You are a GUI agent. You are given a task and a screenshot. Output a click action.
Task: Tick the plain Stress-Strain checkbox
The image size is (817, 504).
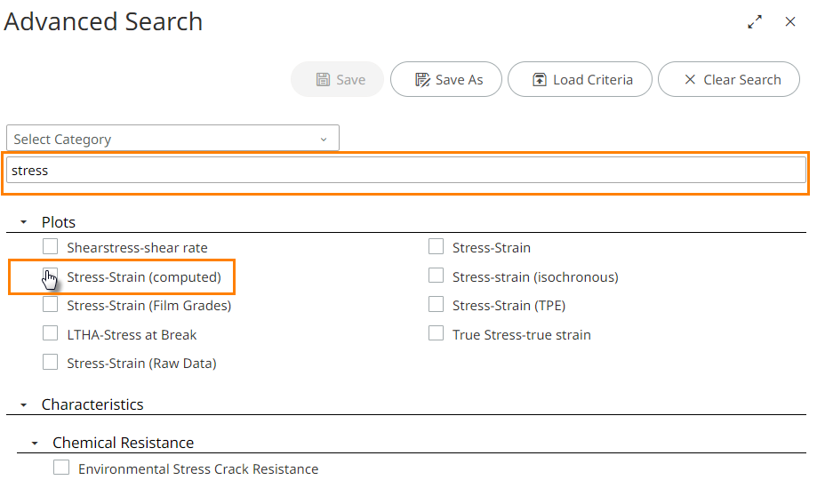(x=436, y=247)
